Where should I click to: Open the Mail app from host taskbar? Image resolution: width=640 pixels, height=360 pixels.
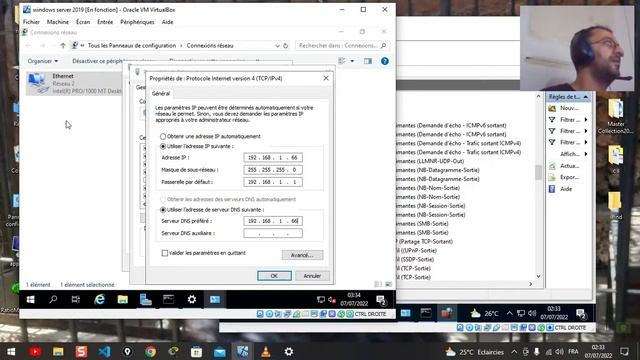tap(220, 351)
